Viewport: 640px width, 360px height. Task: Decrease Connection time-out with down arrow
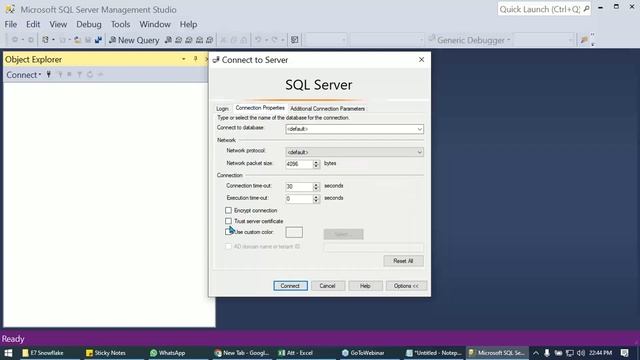pos(316,189)
